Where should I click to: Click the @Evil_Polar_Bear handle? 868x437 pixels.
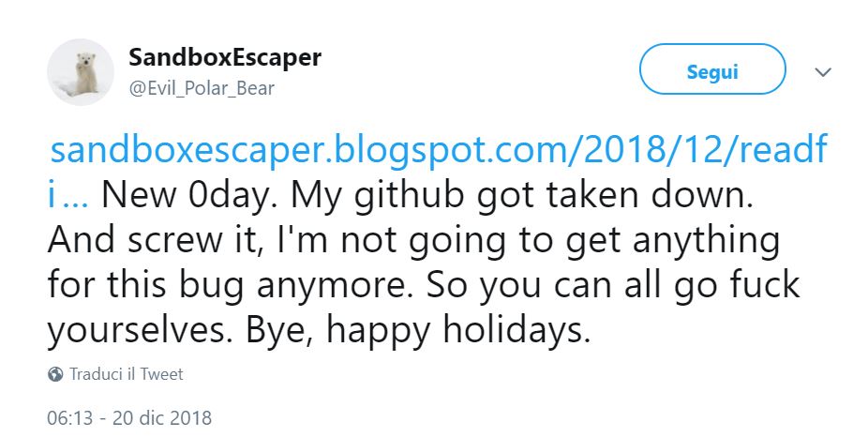[202, 88]
